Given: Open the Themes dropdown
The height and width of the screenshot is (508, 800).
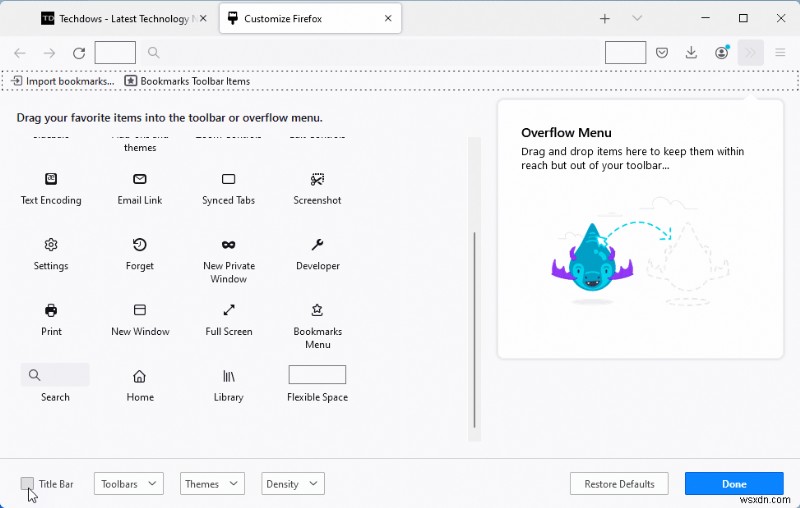Looking at the screenshot, I should click(212, 484).
